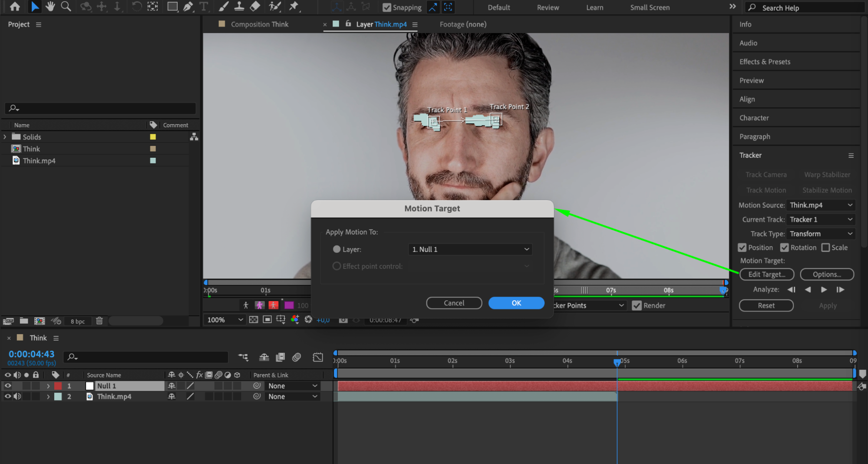This screenshot has width=868, height=464.
Task: Select the Hand tool in toolbar
Action: pyautogui.click(x=50, y=7)
